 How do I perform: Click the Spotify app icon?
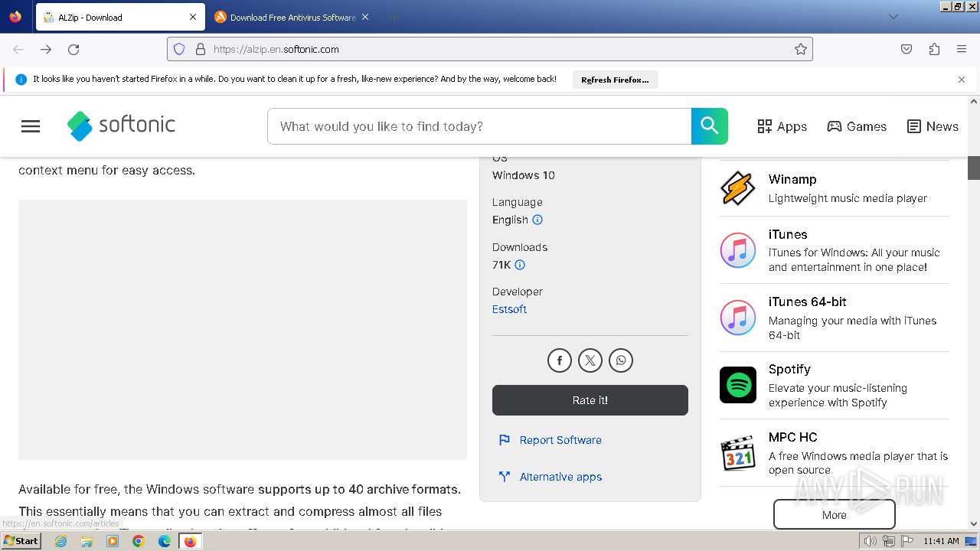pos(738,385)
